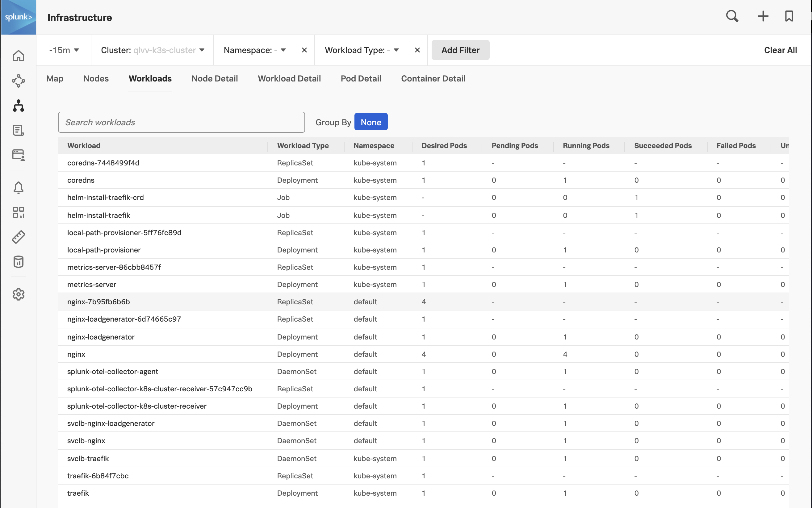Open Data Management from the sidebar
This screenshot has height=508, width=812.
(19, 262)
